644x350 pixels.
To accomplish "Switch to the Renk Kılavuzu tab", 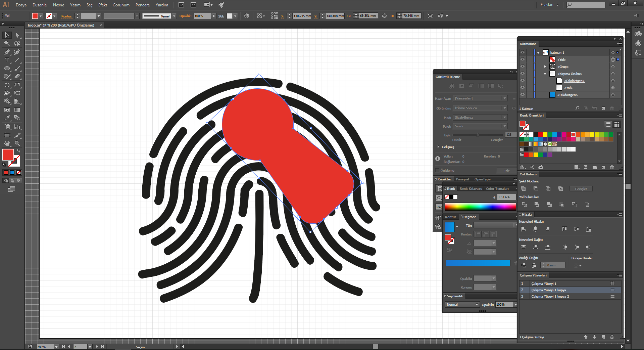I will coord(471,189).
